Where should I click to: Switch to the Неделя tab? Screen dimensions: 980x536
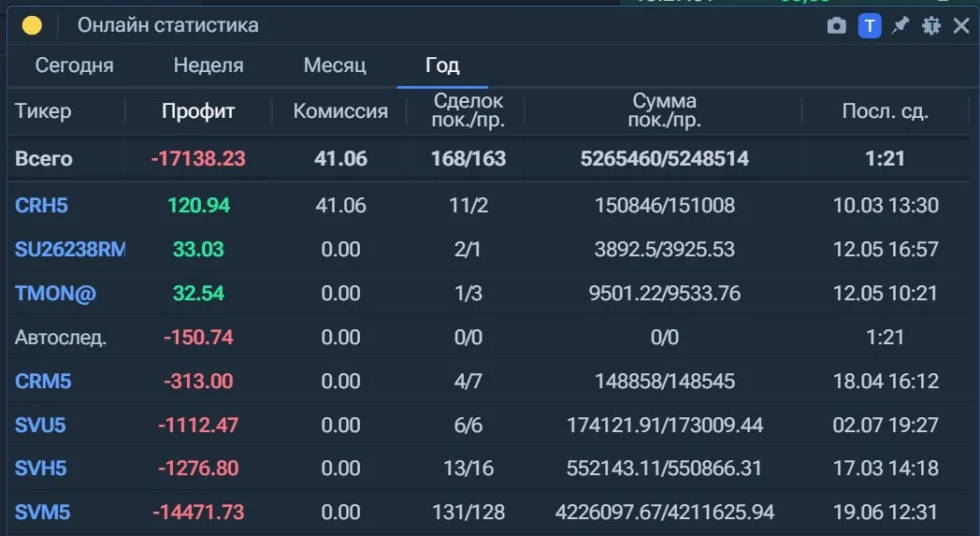pyautogui.click(x=209, y=65)
